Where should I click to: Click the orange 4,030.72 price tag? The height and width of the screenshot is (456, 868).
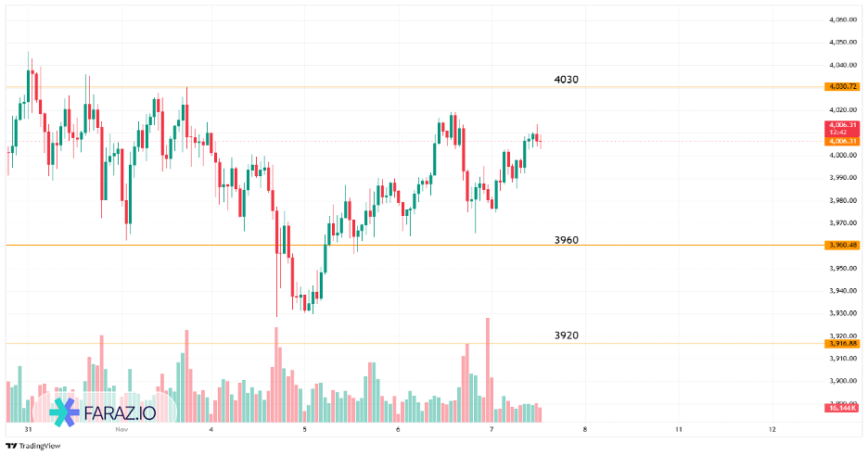[842, 87]
